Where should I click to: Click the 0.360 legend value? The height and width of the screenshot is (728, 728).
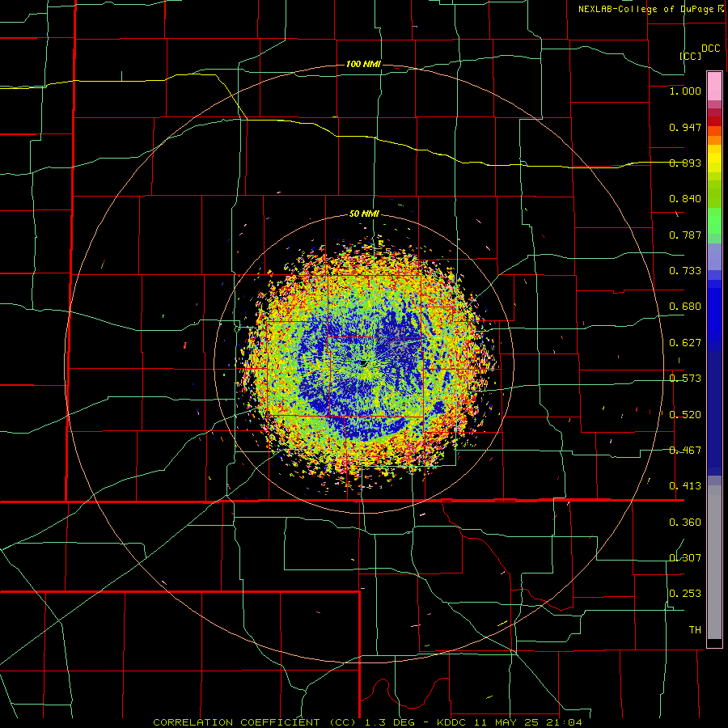pyautogui.click(x=685, y=523)
